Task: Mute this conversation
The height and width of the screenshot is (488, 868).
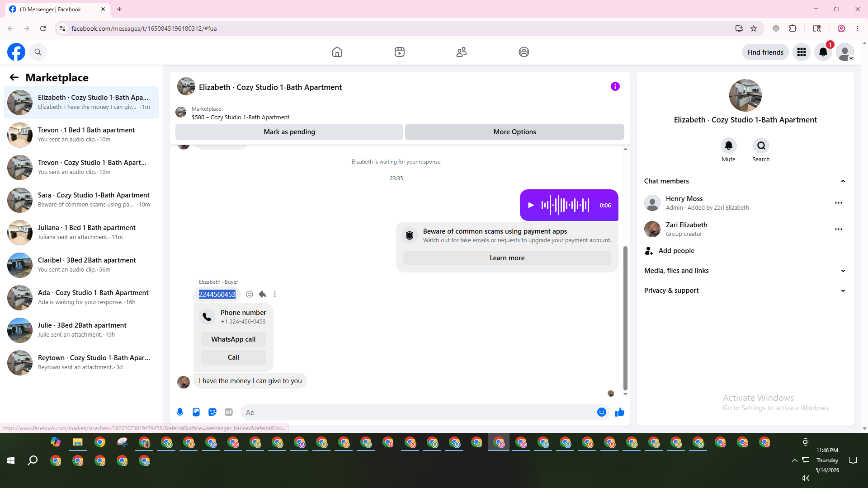Action: (x=729, y=145)
